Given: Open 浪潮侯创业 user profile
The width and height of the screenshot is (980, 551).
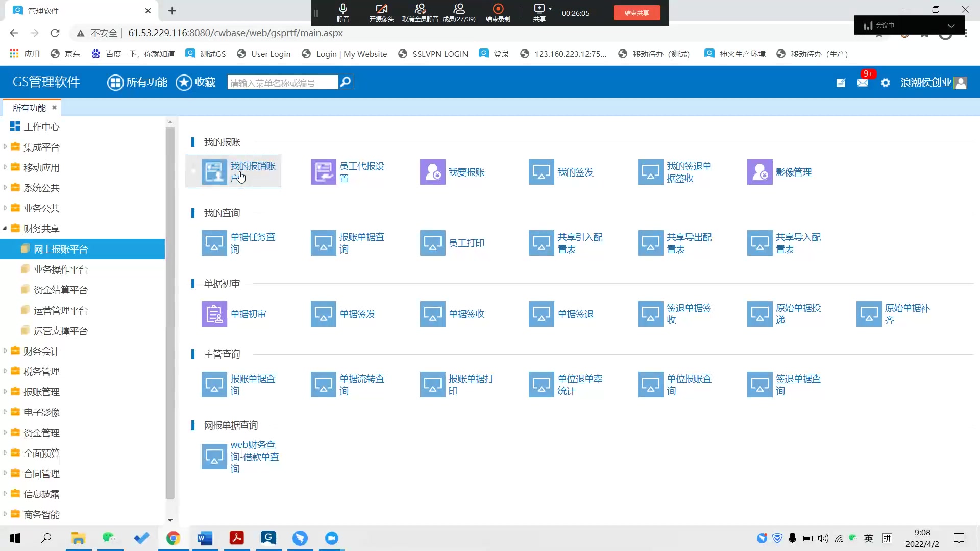Looking at the screenshot, I should pos(934,83).
